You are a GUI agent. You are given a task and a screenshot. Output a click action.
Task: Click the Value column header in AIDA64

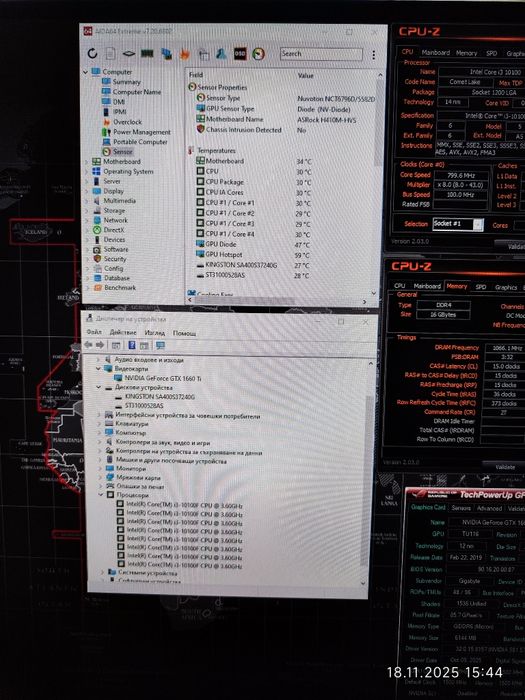pyautogui.click(x=305, y=75)
